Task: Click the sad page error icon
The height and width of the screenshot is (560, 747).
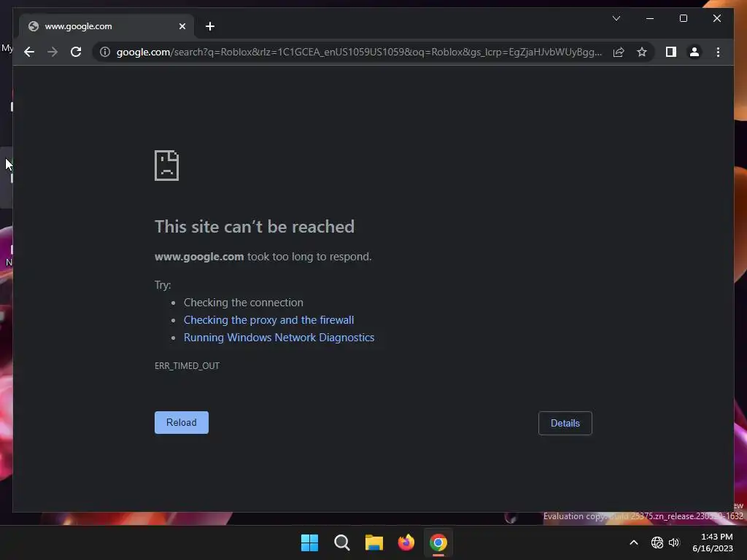Action: click(x=167, y=166)
